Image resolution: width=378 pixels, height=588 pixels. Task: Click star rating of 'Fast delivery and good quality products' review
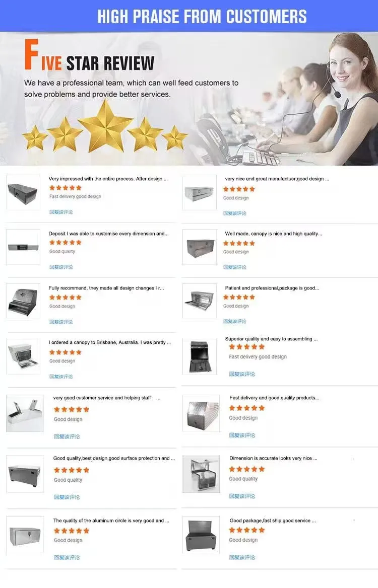[x=247, y=408]
